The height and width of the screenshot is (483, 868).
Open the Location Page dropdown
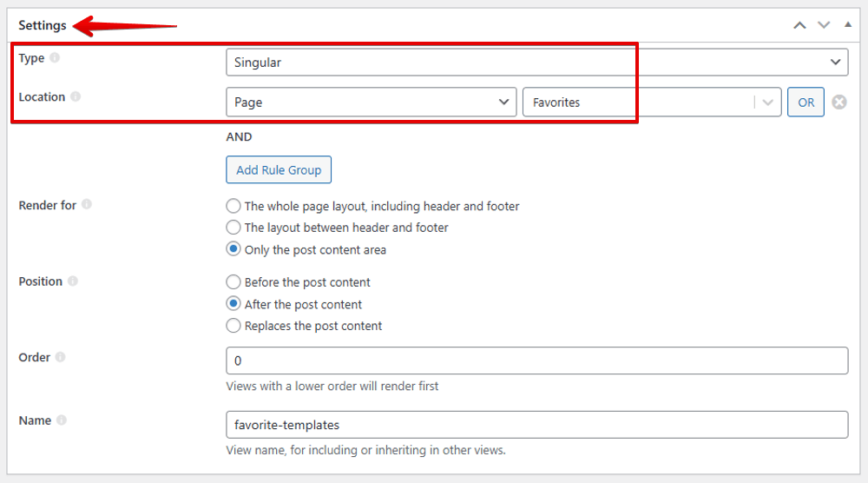[x=371, y=102]
